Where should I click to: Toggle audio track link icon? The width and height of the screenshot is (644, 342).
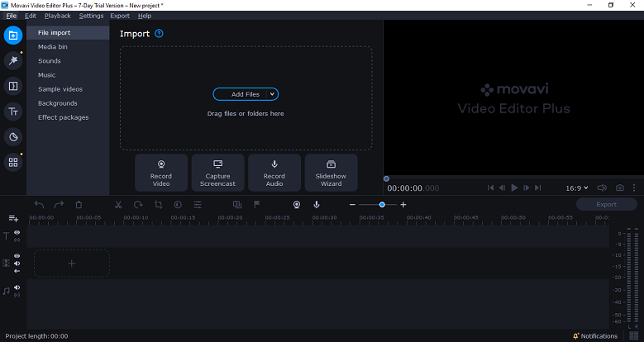(x=17, y=295)
